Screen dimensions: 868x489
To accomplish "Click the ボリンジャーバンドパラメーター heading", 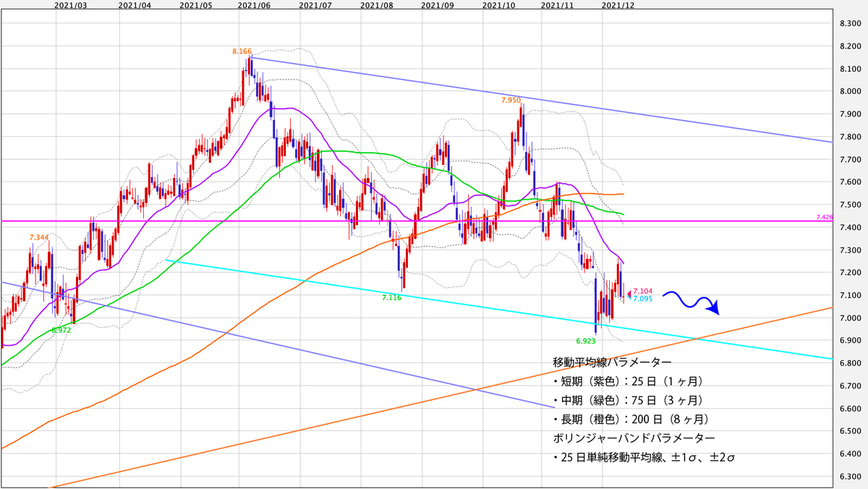I will [x=634, y=438].
